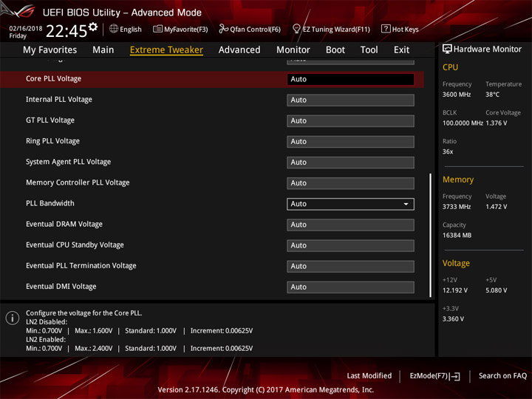This screenshot has width=532, height=399.
Task: Select the Eventual DRAM Voltage label
Action: 64,225
